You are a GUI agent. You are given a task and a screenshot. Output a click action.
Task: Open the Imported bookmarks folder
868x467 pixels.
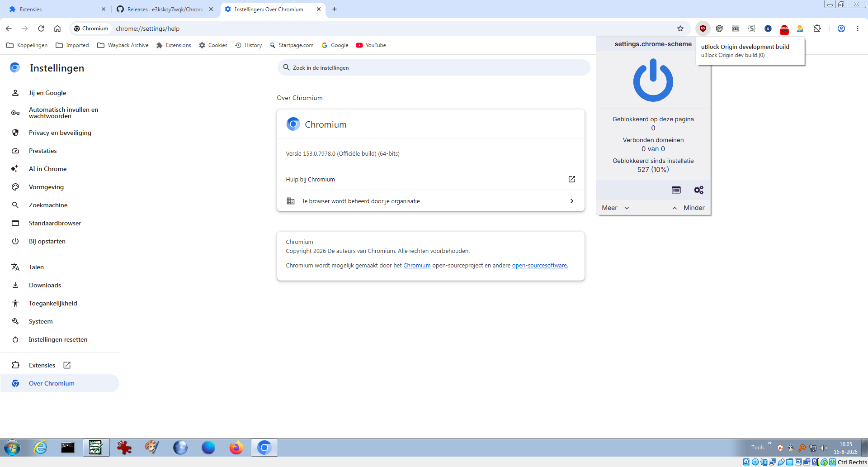pyautogui.click(x=72, y=45)
